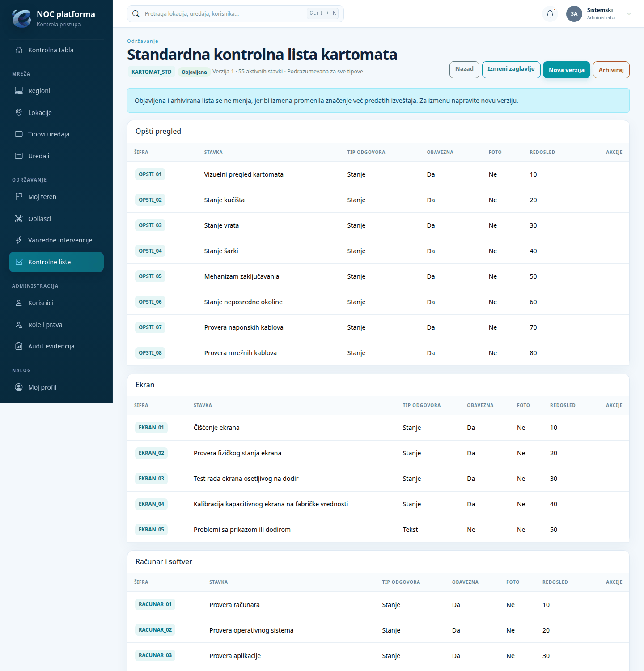Click the Moj profil avatar icon

[x=19, y=387]
